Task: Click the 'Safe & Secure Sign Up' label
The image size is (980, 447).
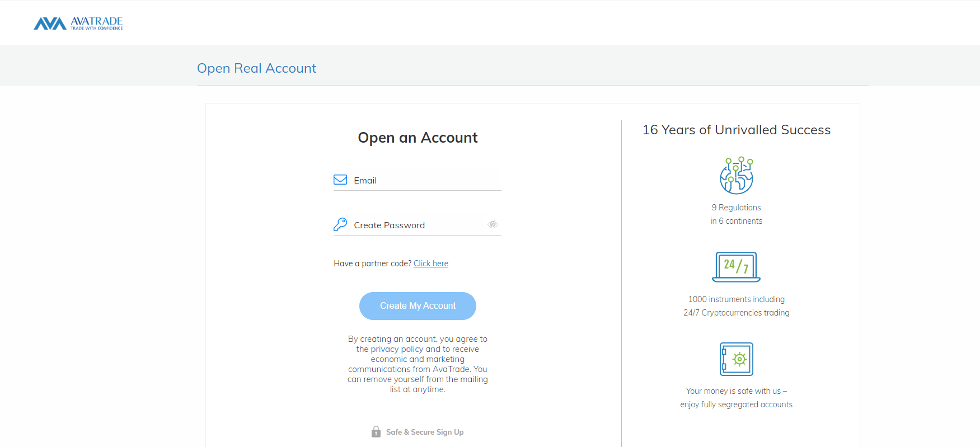Action: [x=425, y=432]
